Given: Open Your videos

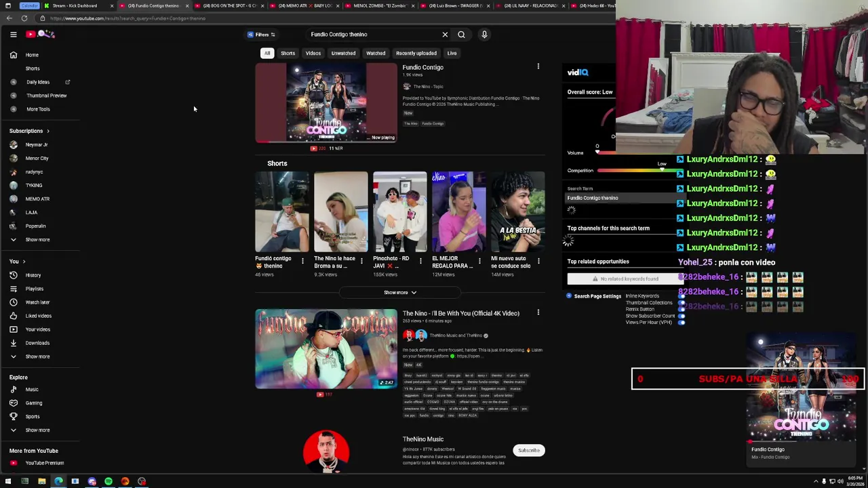Looking at the screenshot, I should click(x=39, y=329).
